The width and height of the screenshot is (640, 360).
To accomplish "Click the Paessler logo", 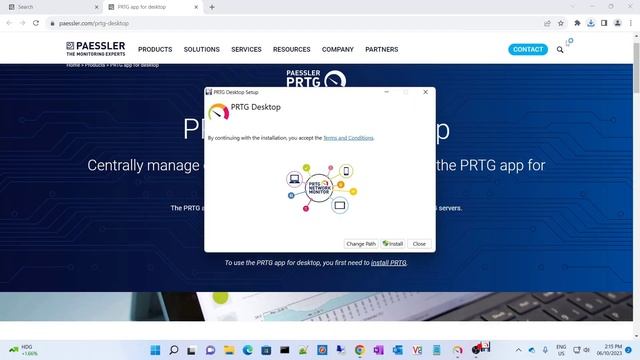I will point(96,49).
